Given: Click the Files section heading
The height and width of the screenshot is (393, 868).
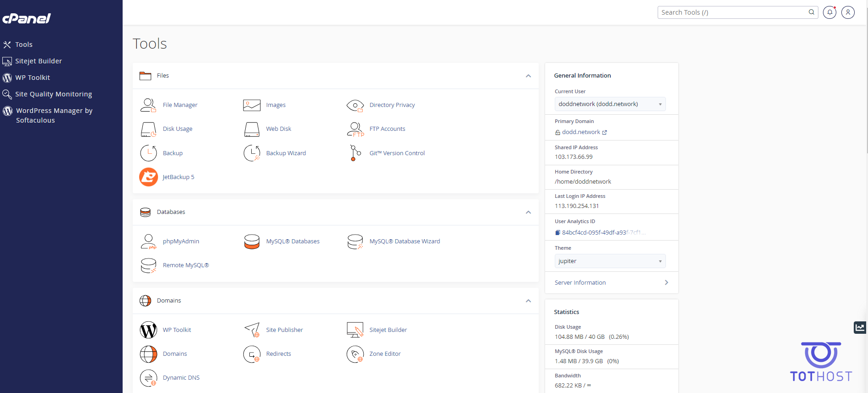Looking at the screenshot, I should pos(163,76).
